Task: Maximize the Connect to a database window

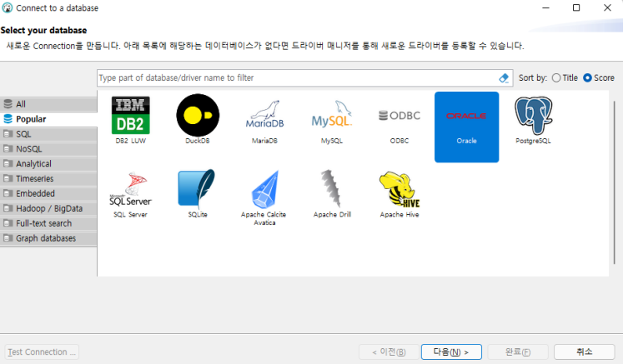Action: 576,8
